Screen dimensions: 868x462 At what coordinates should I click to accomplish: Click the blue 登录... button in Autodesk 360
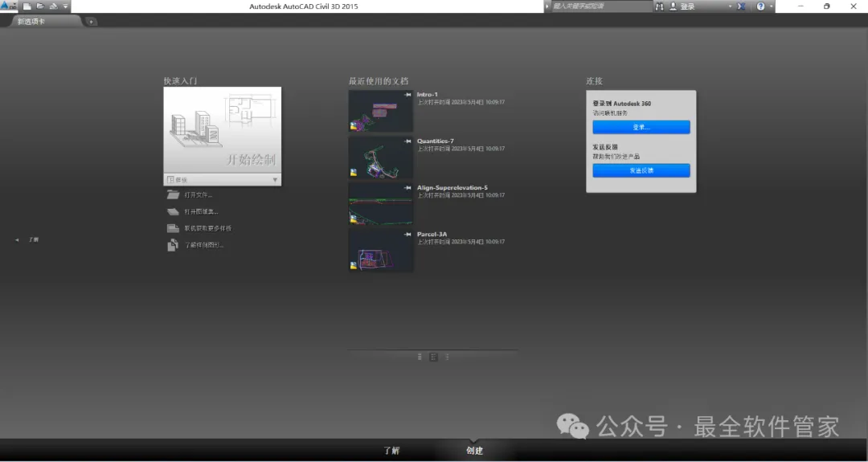(x=641, y=127)
